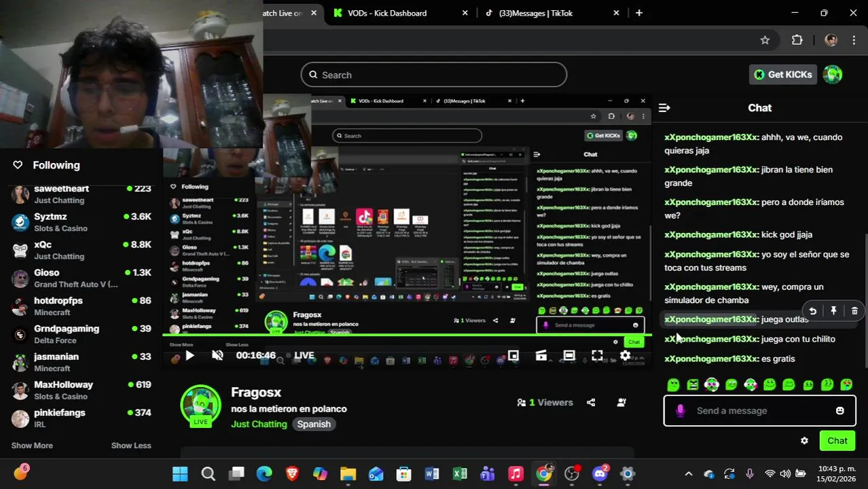Click the Spanish language tag
Screen dimensions: 868x489
(314, 424)
